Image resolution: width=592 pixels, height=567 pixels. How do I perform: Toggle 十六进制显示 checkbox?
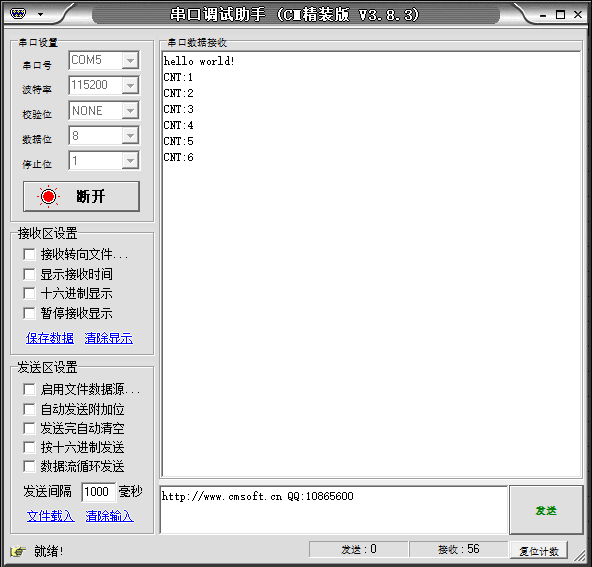pos(29,293)
